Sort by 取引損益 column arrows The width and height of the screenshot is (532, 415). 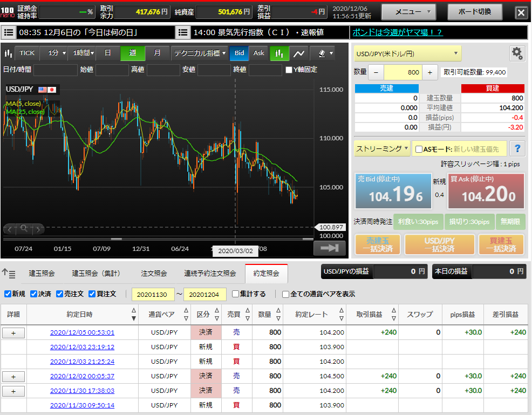[x=393, y=314]
